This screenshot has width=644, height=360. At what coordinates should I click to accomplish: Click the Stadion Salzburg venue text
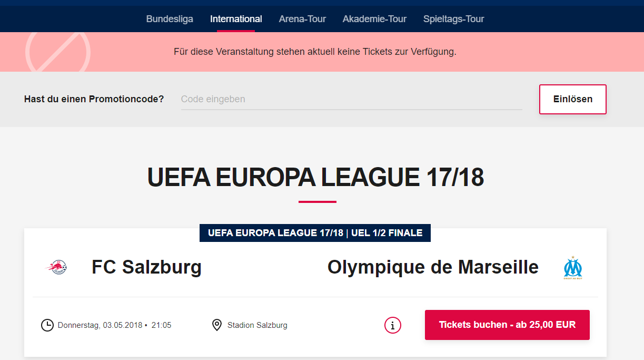[x=257, y=325]
